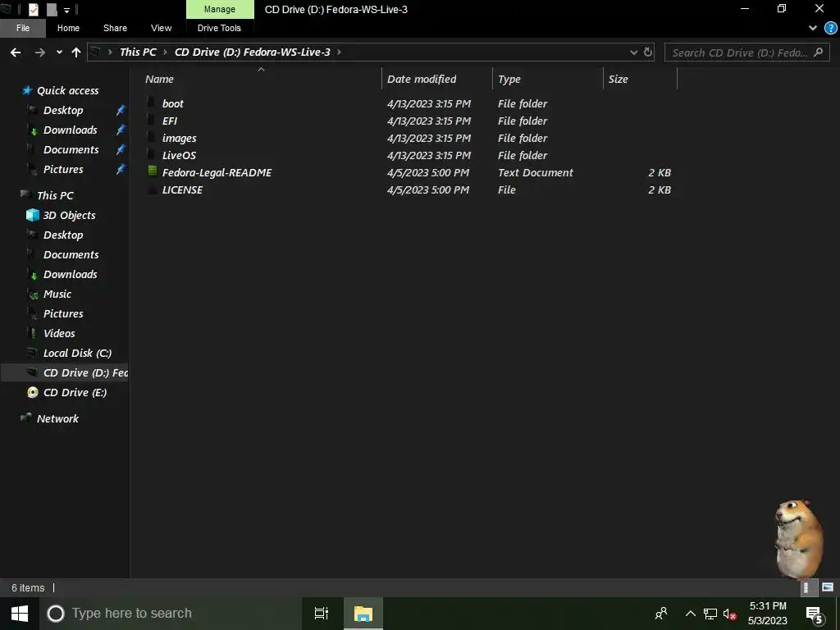Open the address bar history dropdown
This screenshot has height=630, width=840.
(x=634, y=52)
